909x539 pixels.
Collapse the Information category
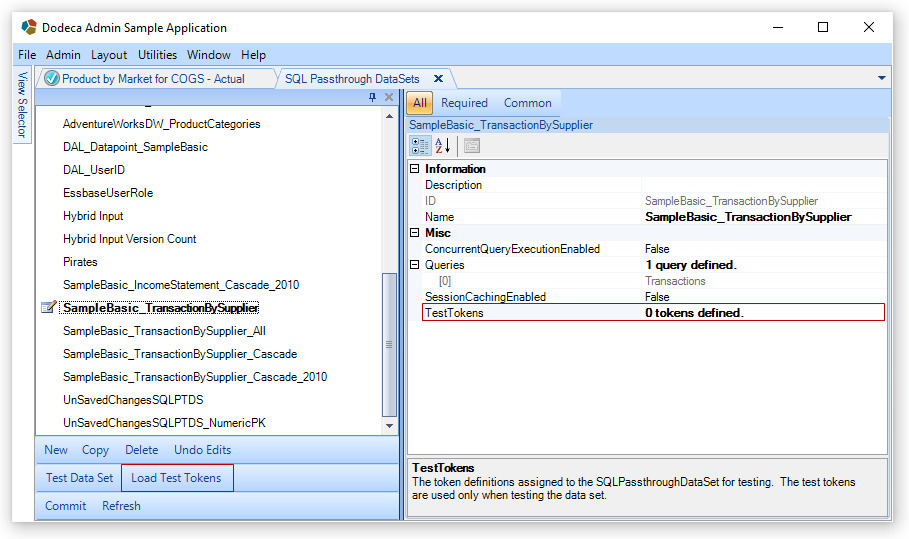[x=414, y=169]
